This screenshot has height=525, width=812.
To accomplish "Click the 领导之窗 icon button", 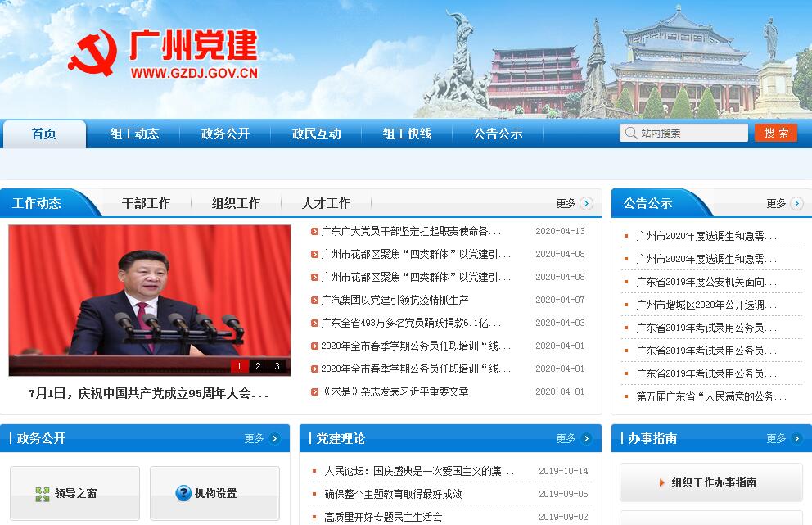I will [43, 494].
